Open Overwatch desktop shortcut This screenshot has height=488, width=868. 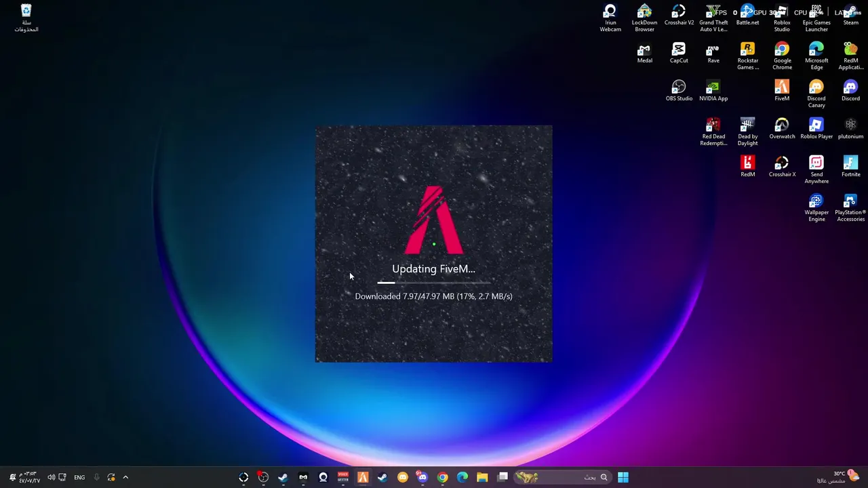pos(782,129)
